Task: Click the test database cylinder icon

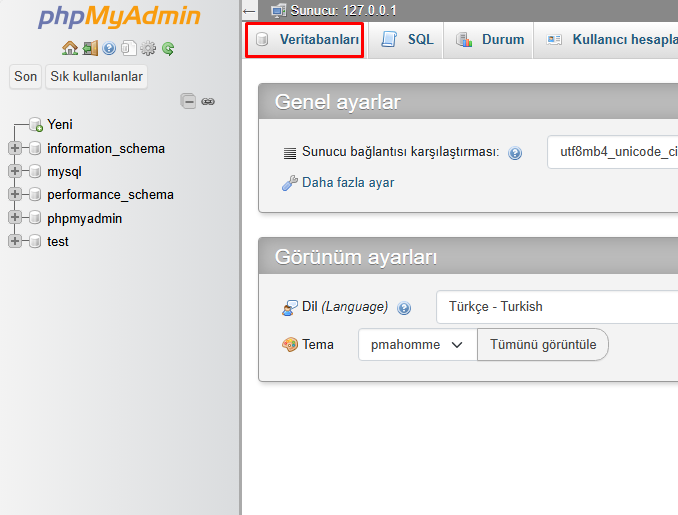Action: coord(35,241)
